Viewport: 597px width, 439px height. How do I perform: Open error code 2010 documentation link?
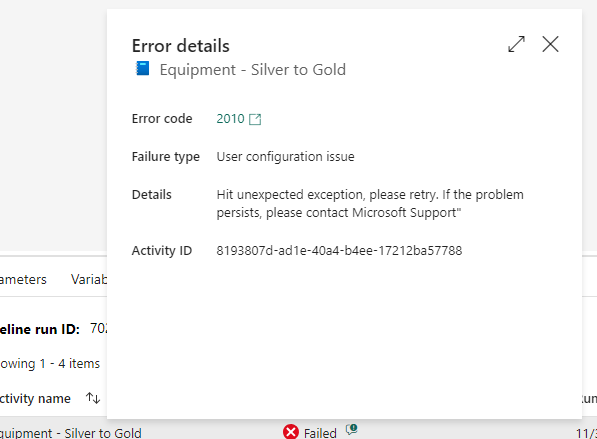230,119
